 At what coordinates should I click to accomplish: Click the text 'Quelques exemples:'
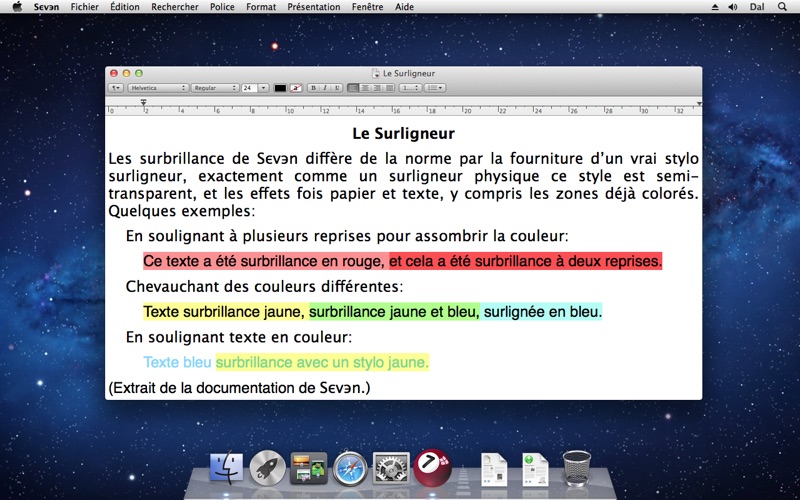tap(182, 211)
